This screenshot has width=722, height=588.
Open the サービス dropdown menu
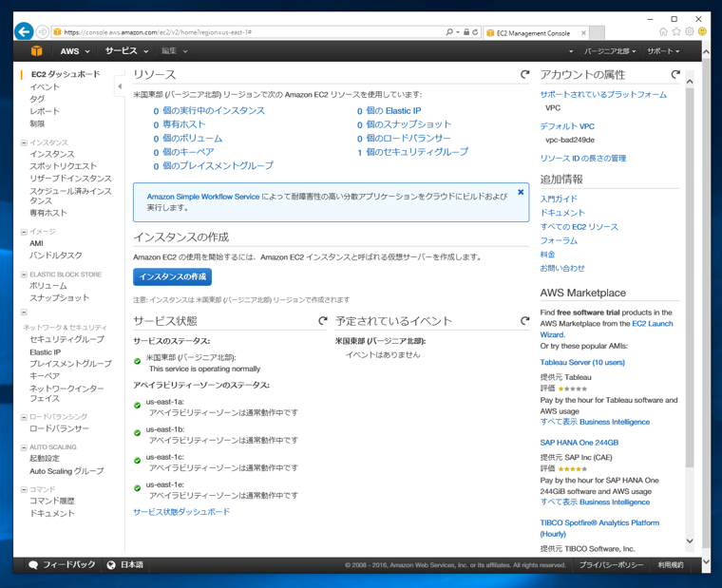[x=126, y=51]
